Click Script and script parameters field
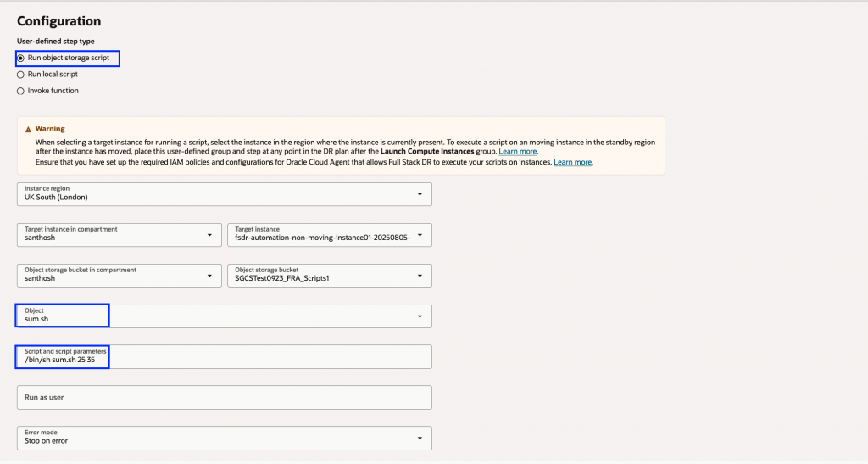This screenshot has width=868, height=464. pos(224,356)
